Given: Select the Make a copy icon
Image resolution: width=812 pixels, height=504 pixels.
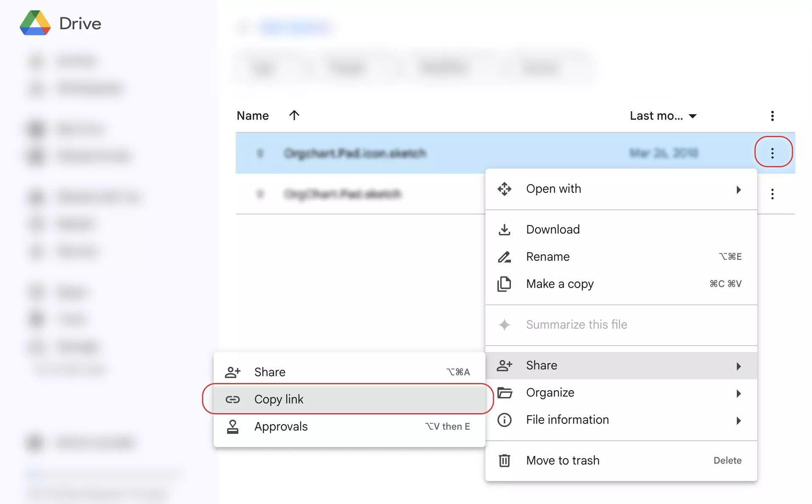Looking at the screenshot, I should tap(505, 284).
